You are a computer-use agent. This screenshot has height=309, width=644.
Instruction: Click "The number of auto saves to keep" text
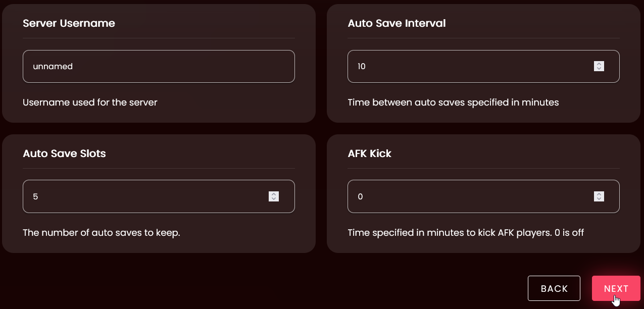(x=101, y=233)
